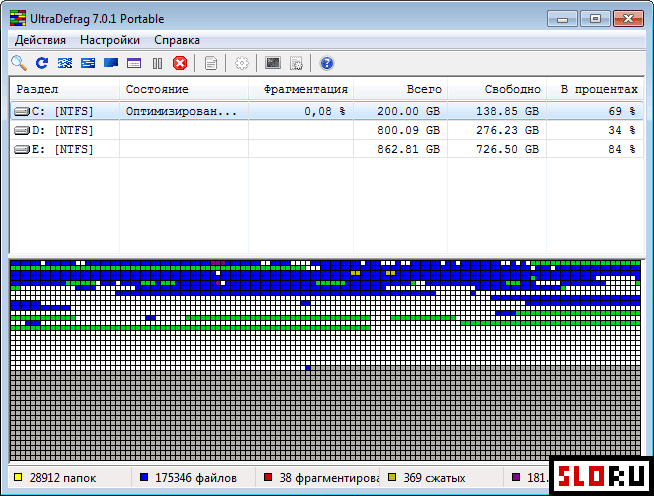The width and height of the screenshot is (654, 496).
Task: Click the 862.81 GB total size cell
Action: click(x=408, y=149)
